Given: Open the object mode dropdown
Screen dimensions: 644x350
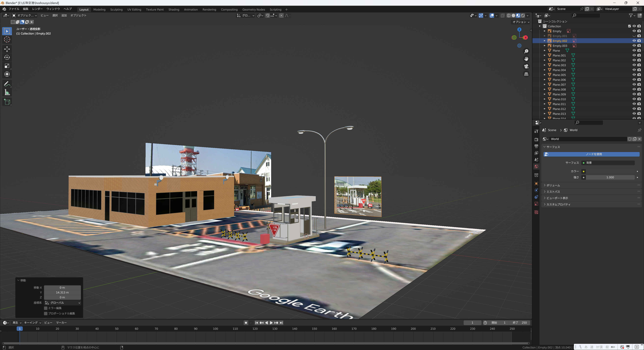Looking at the screenshot, I should pyautogui.click(x=24, y=15).
